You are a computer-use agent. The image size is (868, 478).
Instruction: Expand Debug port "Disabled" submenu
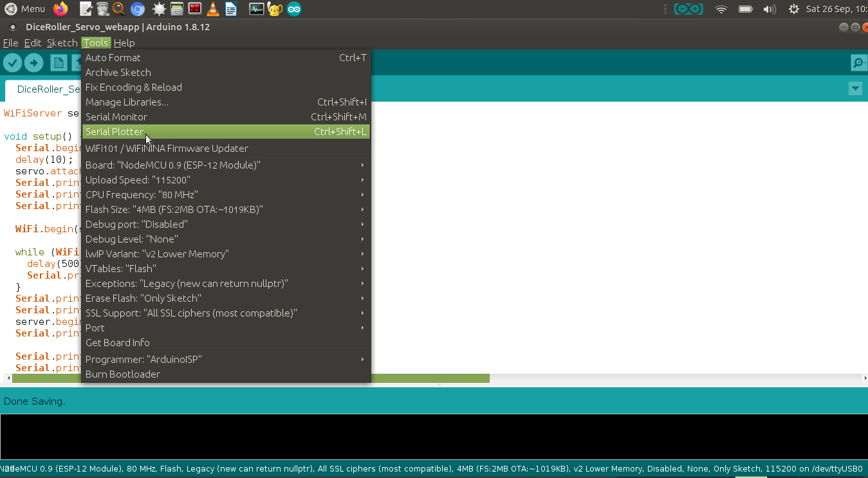point(226,225)
